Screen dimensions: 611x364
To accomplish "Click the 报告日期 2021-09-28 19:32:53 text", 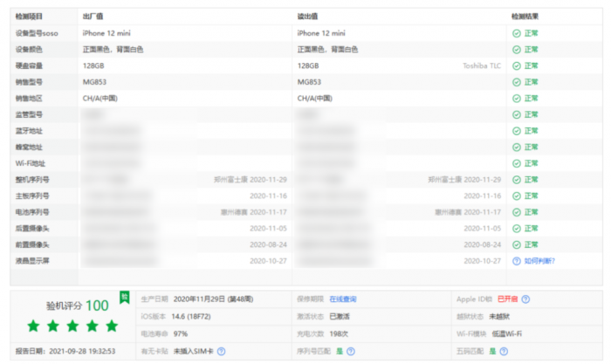I will [65, 352].
